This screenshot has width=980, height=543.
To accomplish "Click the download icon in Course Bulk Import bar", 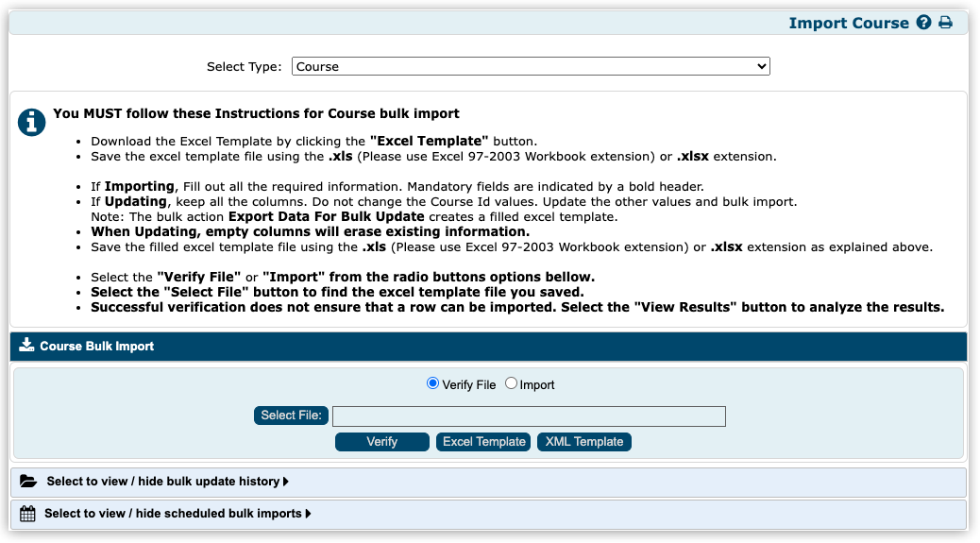I will tap(26, 346).
